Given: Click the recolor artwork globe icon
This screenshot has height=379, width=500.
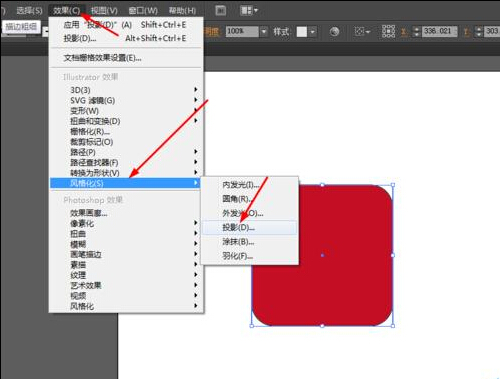Looking at the screenshot, I should (x=334, y=32).
